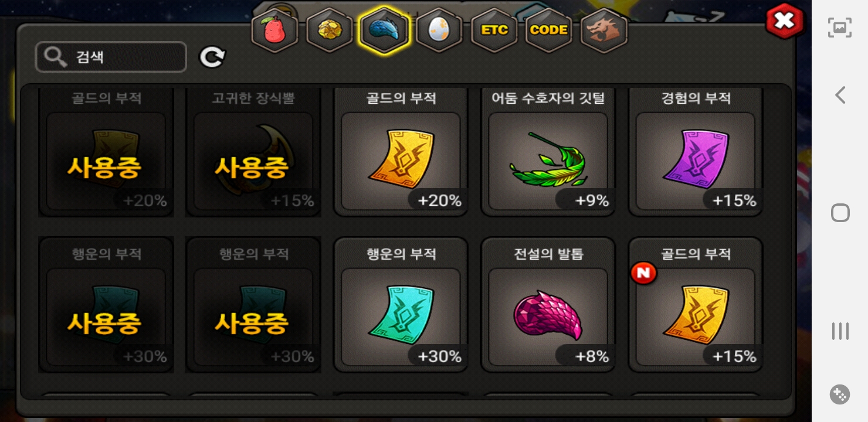Image resolution: width=868 pixels, height=422 pixels.
Task: Close the inventory with the red X
Action: [x=784, y=22]
